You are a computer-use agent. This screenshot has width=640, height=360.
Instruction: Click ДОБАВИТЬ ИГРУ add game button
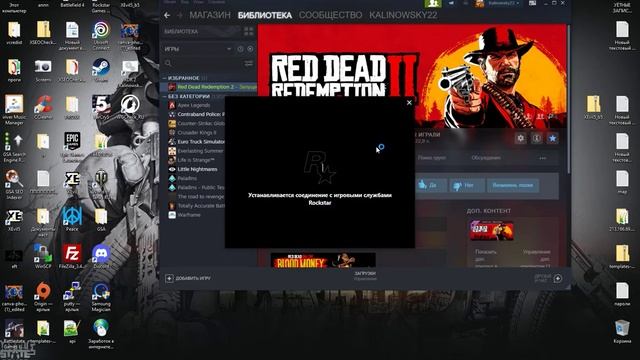(188, 278)
